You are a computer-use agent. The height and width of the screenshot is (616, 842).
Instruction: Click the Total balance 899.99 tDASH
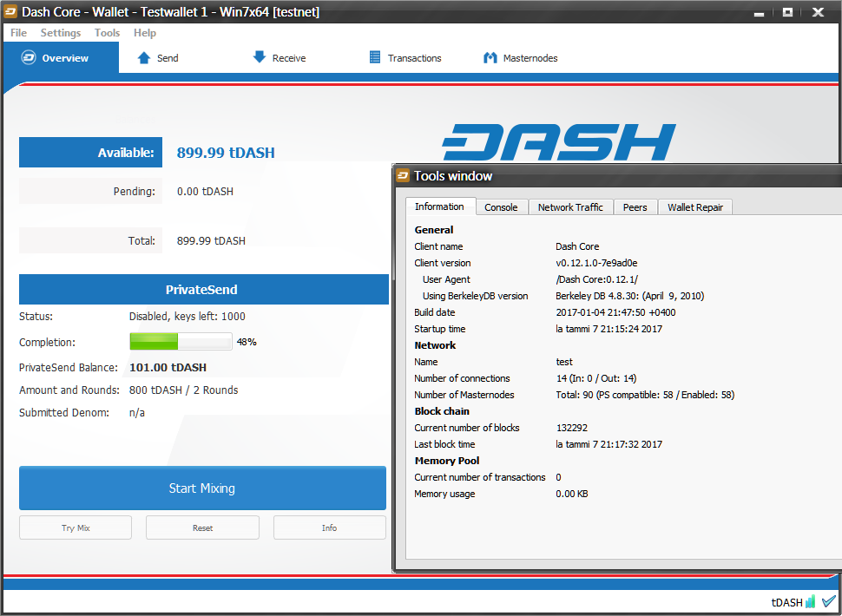point(211,241)
